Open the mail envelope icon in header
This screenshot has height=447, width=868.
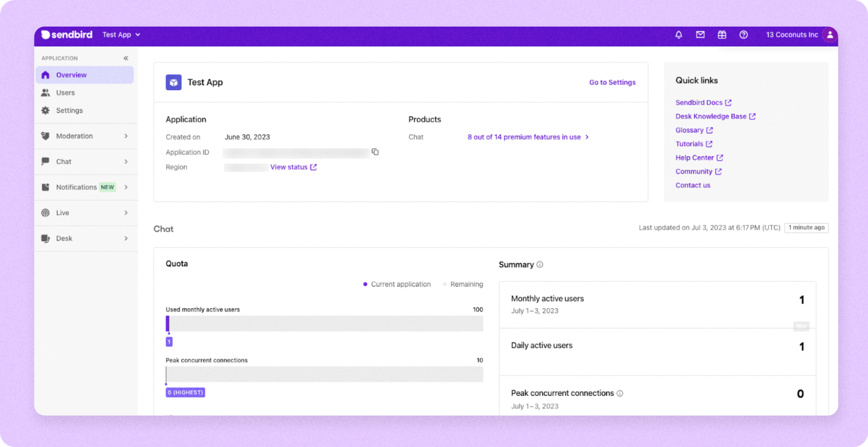(700, 34)
